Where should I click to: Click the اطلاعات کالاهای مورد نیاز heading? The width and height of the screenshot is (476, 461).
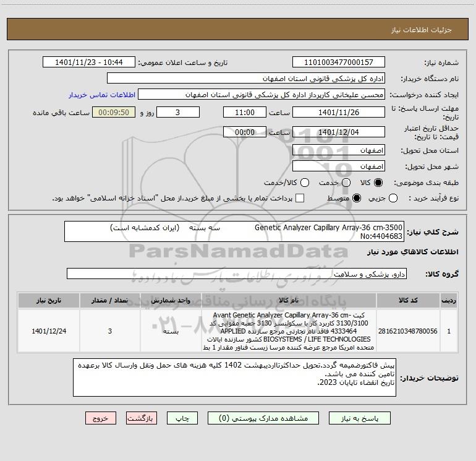point(413,252)
